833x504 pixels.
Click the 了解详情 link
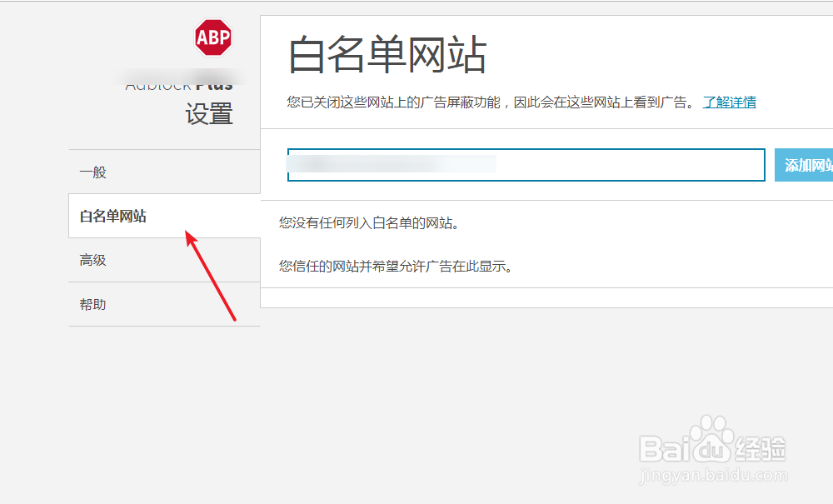tap(729, 102)
